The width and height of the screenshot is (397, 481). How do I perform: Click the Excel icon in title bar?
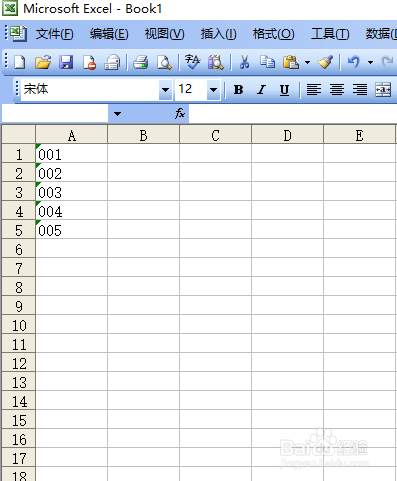pos(10,8)
